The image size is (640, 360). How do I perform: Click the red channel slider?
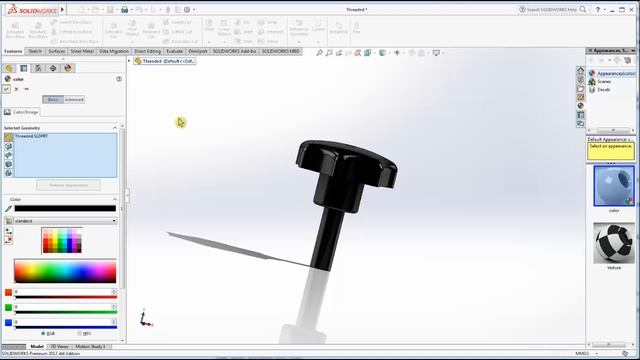66,297
